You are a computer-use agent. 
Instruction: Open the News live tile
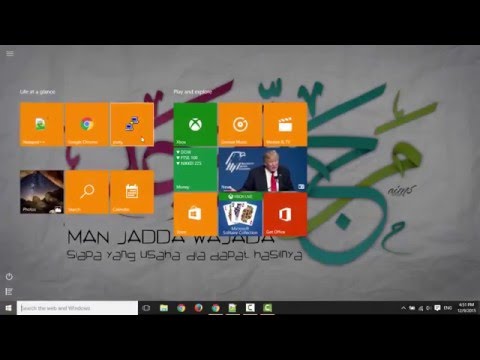coord(263,169)
